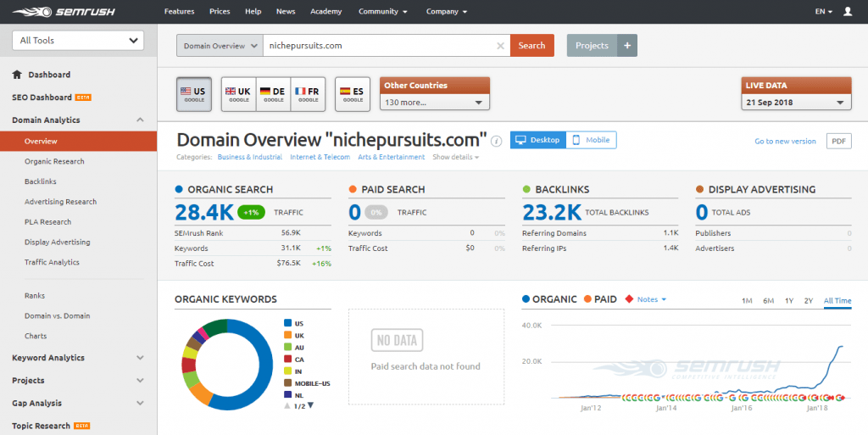Screen dimensions: 868x435
Task: Open Topic Research beta item
Action: click(x=51, y=426)
